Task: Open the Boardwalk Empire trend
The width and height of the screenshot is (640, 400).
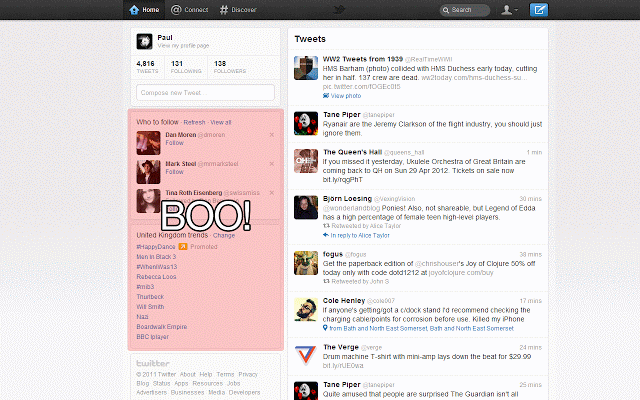Action: coord(162,327)
